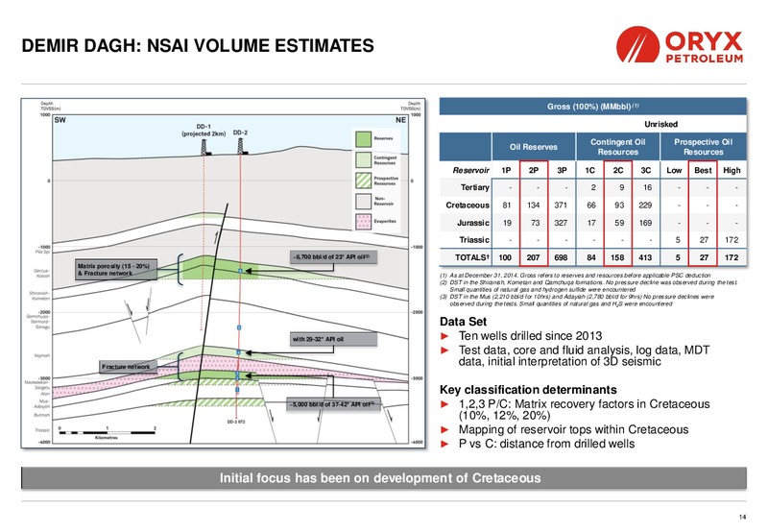Screen dimensions: 768x532
Task: Click the 'Best' column header
Action: click(x=703, y=170)
